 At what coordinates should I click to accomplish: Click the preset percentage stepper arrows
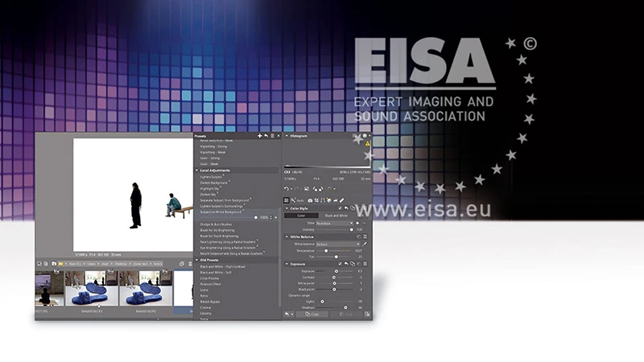point(270,217)
